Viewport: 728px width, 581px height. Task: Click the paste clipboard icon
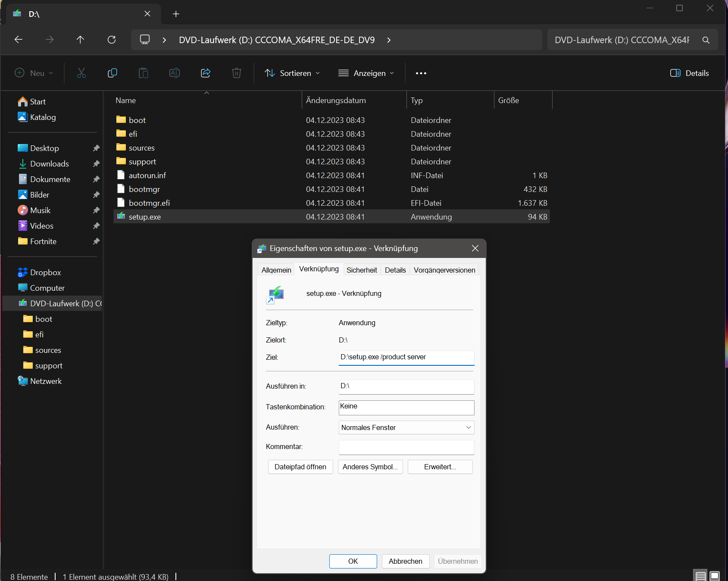click(x=144, y=73)
